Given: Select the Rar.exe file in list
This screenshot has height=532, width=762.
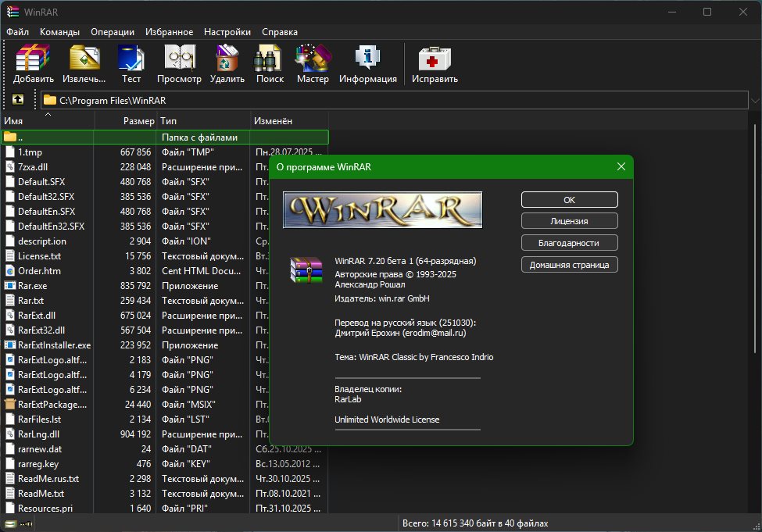Looking at the screenshot, I should coord(30,286).
